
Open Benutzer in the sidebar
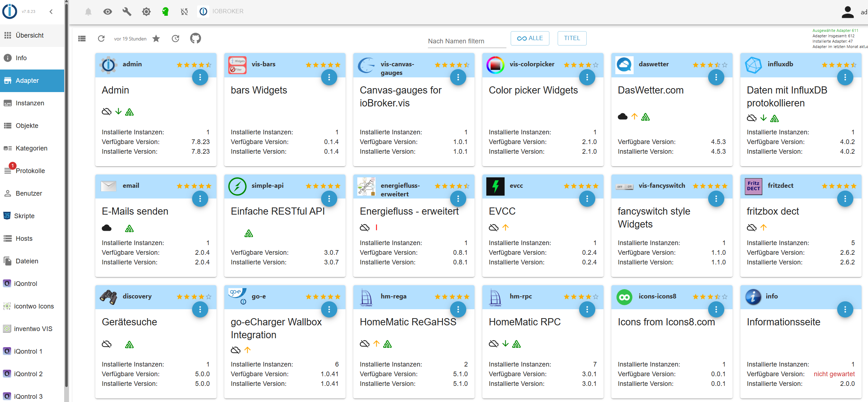coord(32,193)
